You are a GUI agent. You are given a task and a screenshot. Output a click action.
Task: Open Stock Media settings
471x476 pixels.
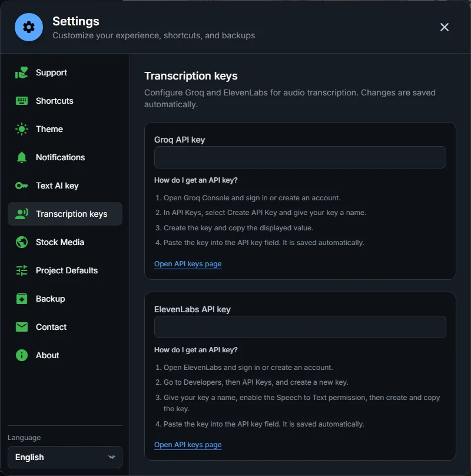pyautogui.click(x=65, y=242)
